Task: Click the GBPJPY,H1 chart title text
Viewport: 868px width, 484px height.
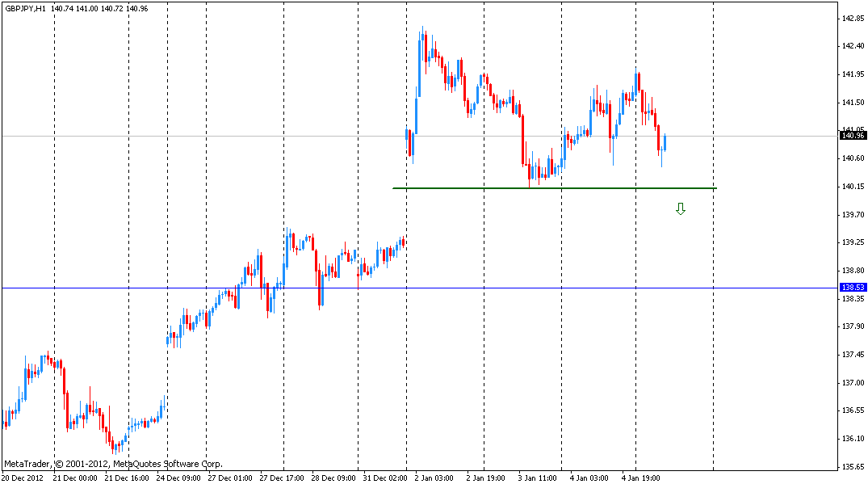Action: [26, 9]
